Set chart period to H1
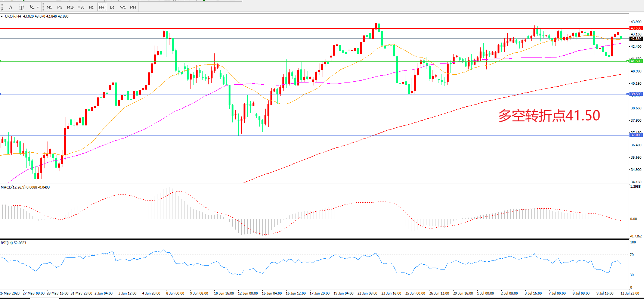Viewport: 644px width, 299px height. click(91, 7)
